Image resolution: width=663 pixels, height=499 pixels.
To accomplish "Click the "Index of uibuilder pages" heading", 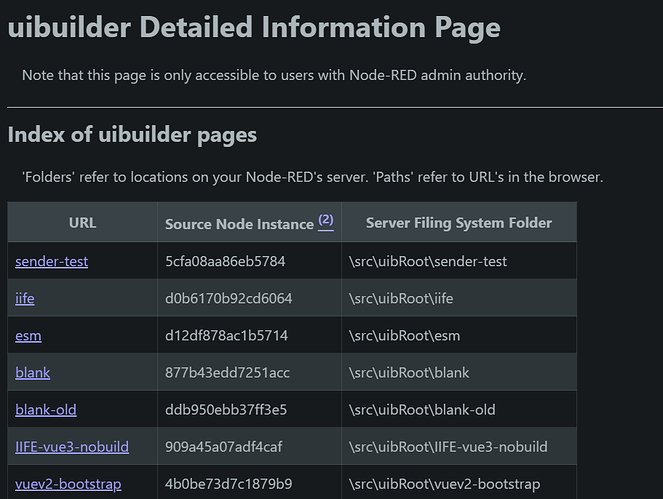I will click(x=132, y=135).
